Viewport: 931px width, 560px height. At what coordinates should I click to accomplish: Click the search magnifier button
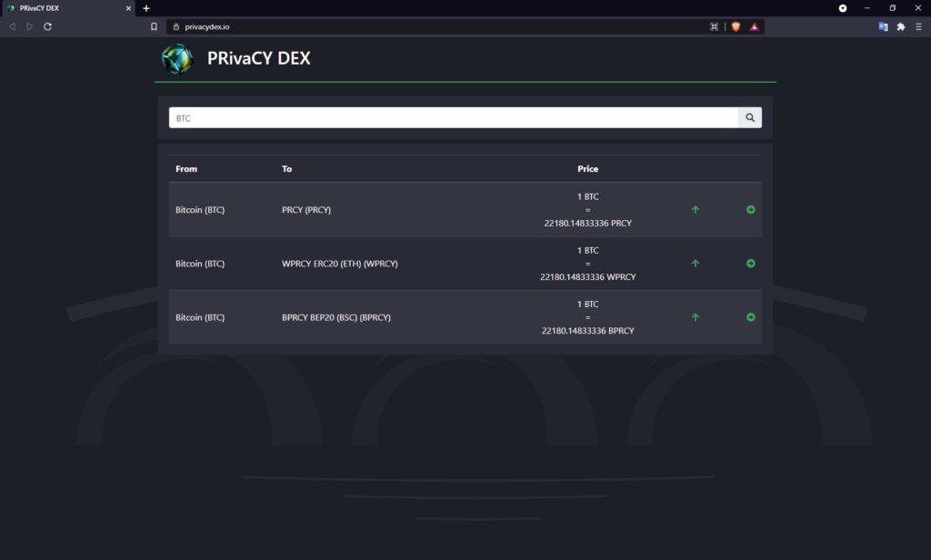[750, 117]
